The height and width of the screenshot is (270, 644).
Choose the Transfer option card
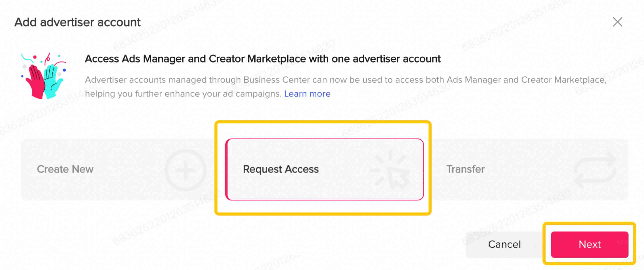tap(530, 169)
